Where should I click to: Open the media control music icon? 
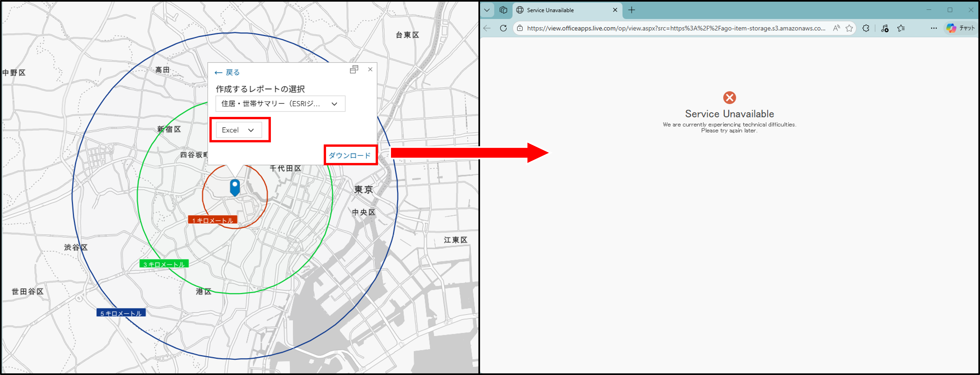[x=884, y=28]
